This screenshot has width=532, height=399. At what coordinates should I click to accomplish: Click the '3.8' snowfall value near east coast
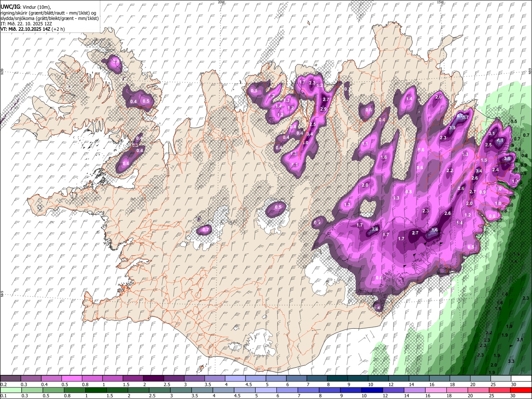507,158
